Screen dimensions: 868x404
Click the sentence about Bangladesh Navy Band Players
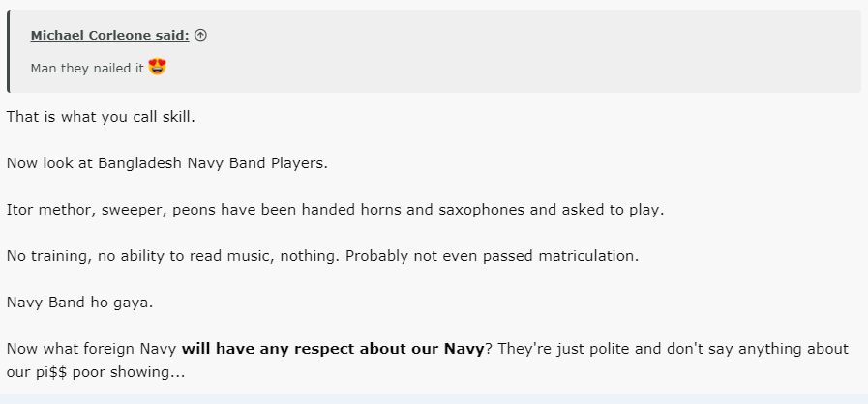coord(167,163)
